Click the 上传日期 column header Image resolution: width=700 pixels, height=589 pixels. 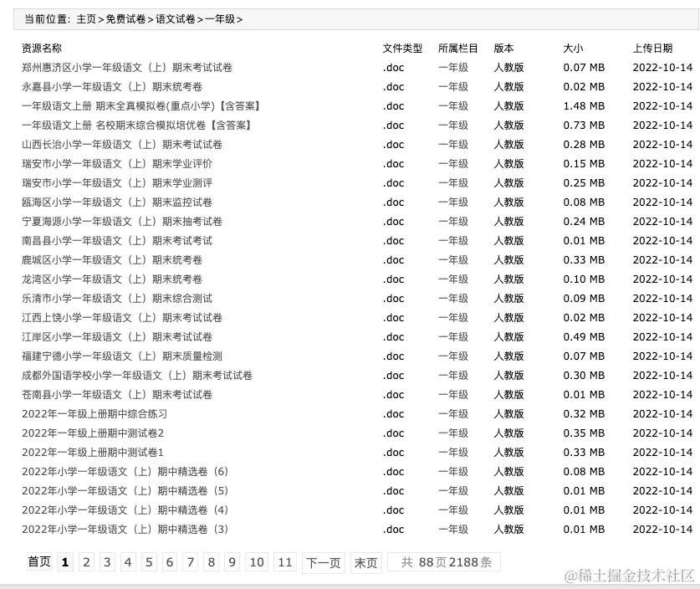pos(652,49)
